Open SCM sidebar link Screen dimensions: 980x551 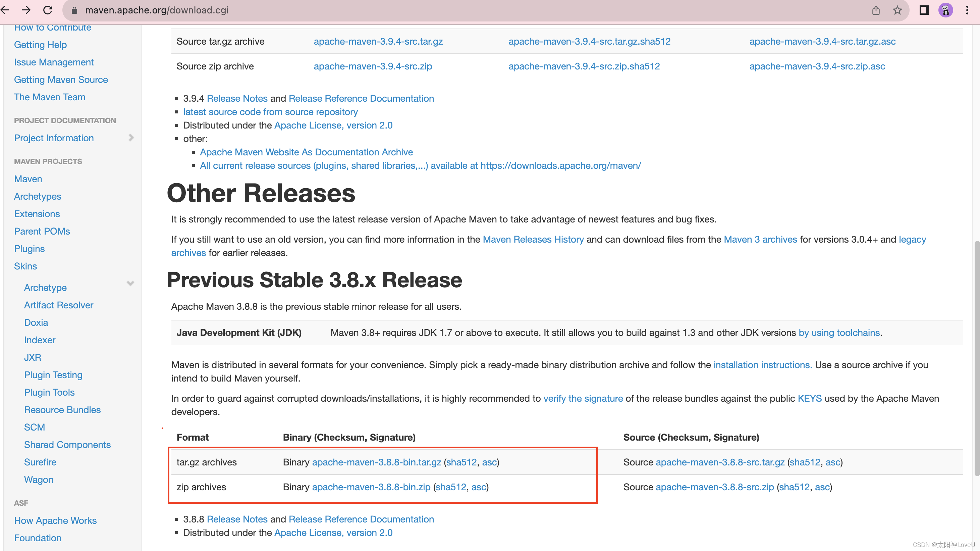point(34,427)
